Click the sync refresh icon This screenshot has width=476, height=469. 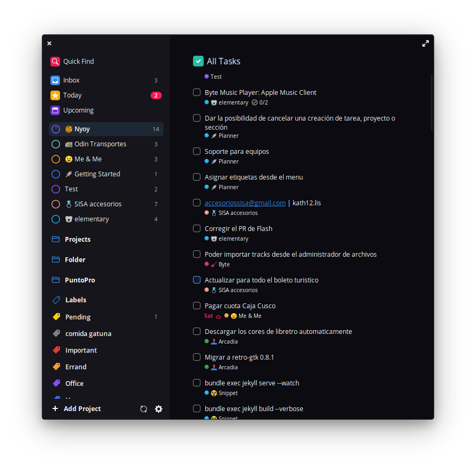point(144,409)
